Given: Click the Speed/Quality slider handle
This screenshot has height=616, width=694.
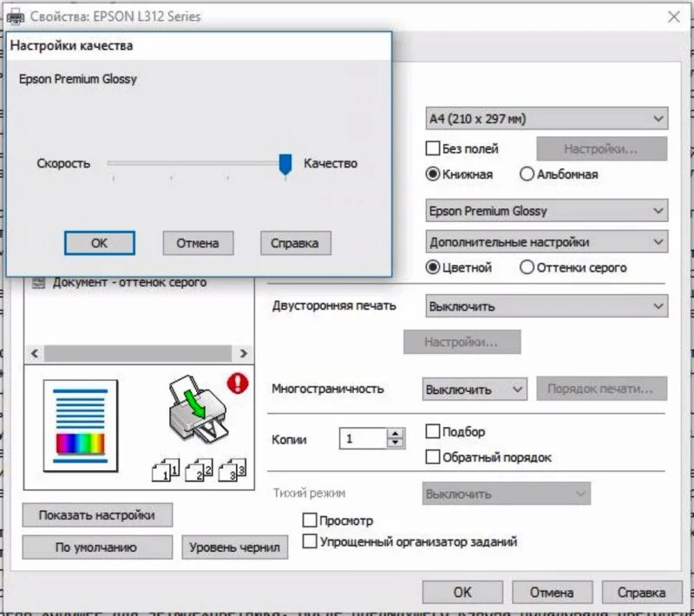Looking at the screenshot, I should point(285,165).
